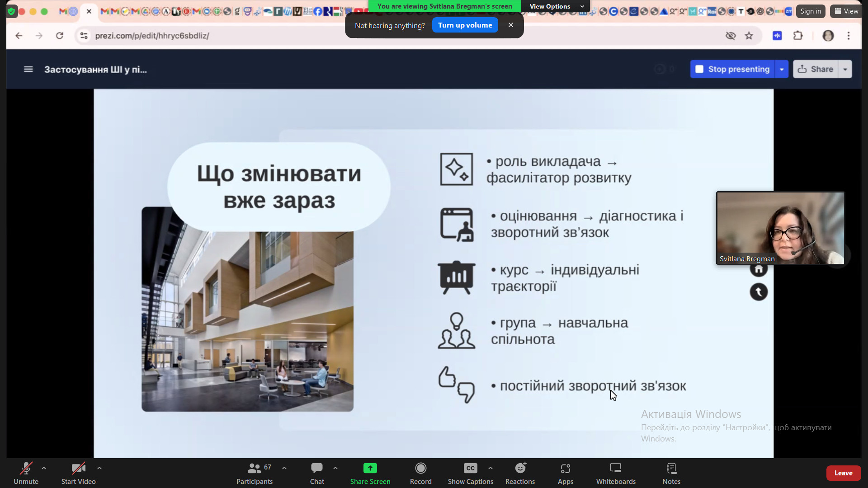Toggle Start Video on
This screenshot has width=868, height=488.
pos(78,473)
